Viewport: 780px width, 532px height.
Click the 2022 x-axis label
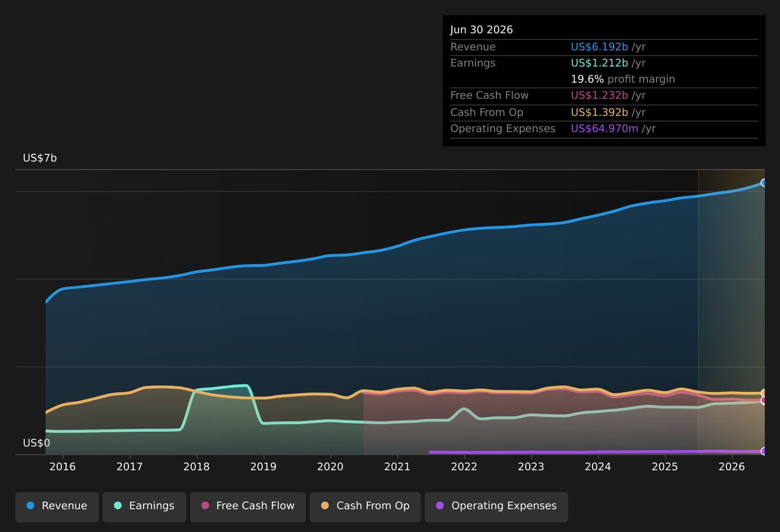(464, 467)
